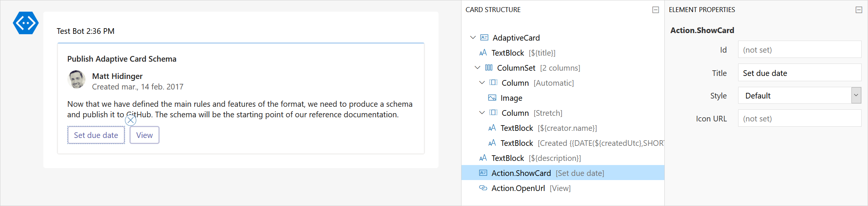Click the Action.ShowCard icon in tree
868x206 pixels.
[483, 173]
